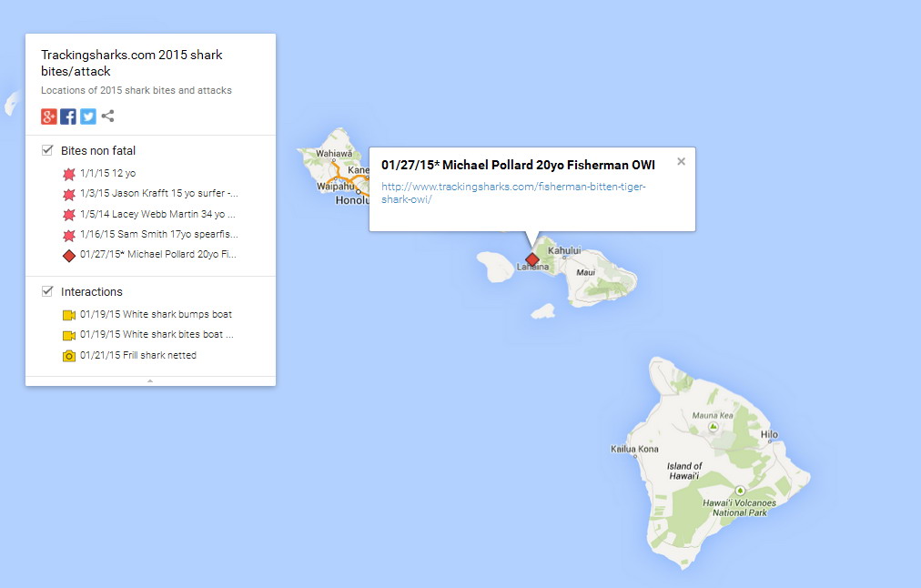
Task: Click camera icon for Frill shark netted
Action: point(69,356)
